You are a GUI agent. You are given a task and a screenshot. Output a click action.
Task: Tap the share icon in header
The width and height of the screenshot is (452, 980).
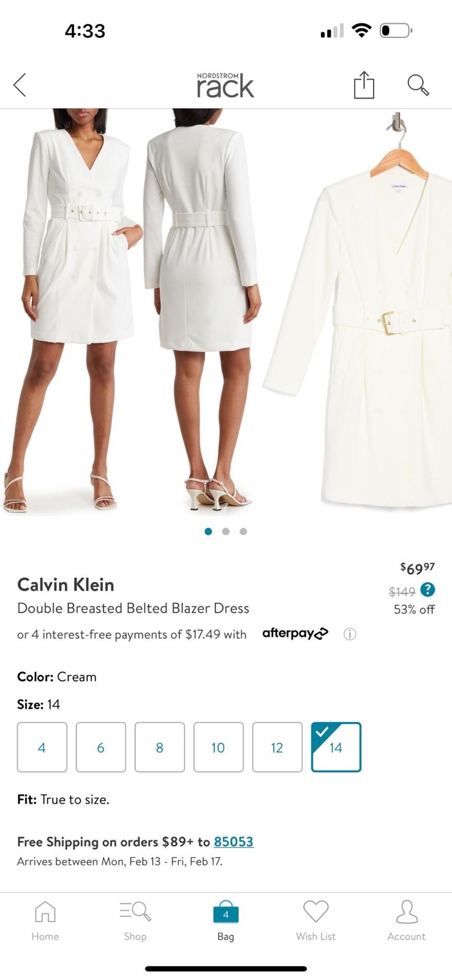[x=364, y=85]
